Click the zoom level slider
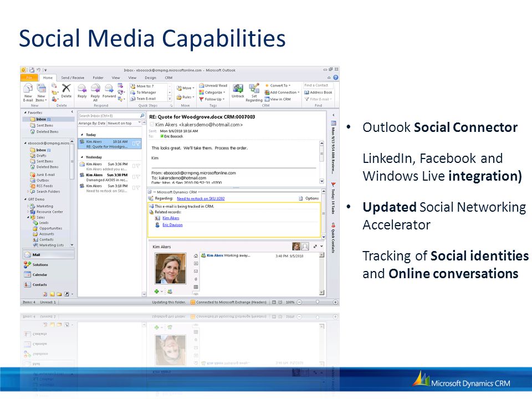Image resolution: width=532 pixels, height=399 pixels. point(317,302)
